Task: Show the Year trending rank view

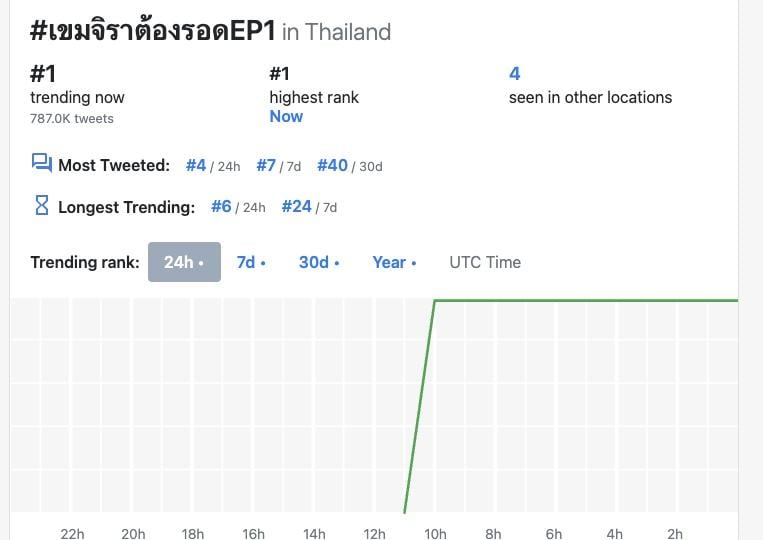Action: click(394, 262)
